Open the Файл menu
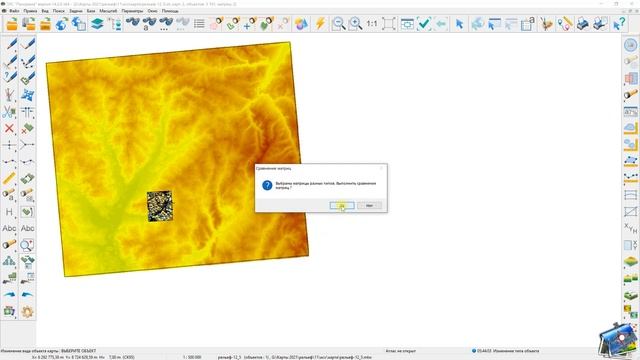 click(x=14, y=11)
